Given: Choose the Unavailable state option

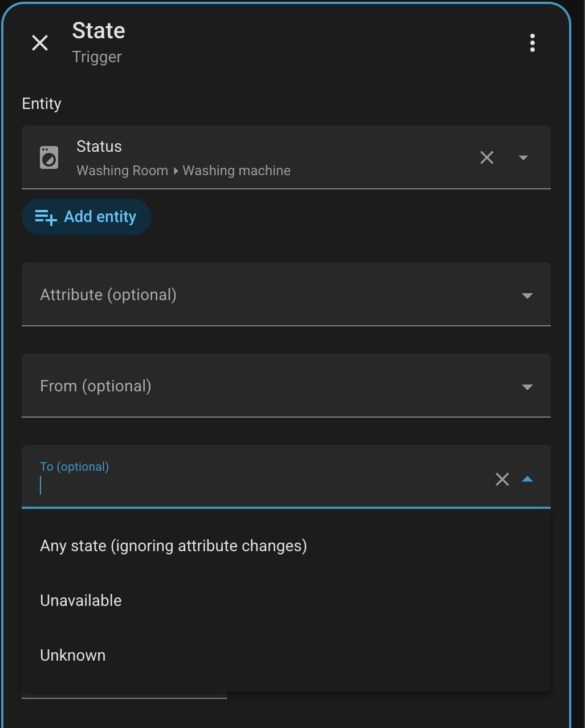Looking at the screenshot, I should [x=81, y=601].
